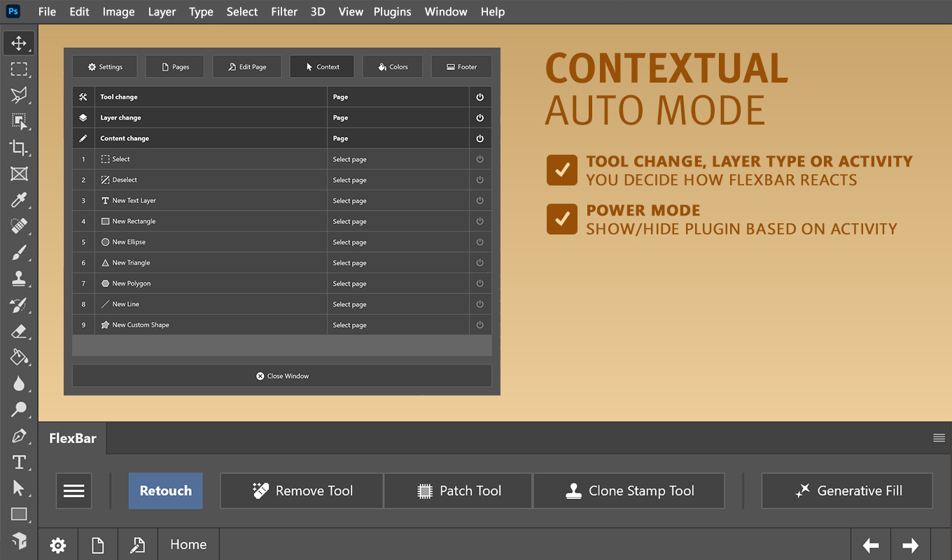952x560 pixels.
Task: Select the Type tool
Action: pyautogui.click(x=19, y=462)
